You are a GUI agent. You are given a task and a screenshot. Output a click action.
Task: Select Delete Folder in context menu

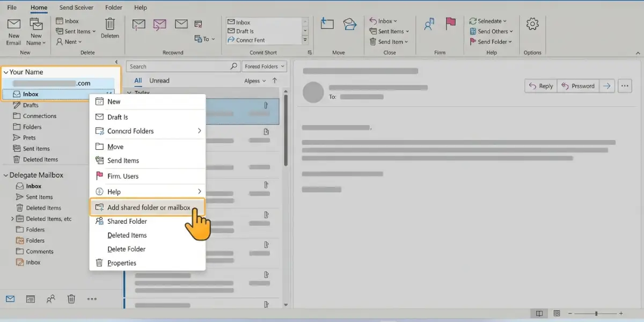[148, 249]
